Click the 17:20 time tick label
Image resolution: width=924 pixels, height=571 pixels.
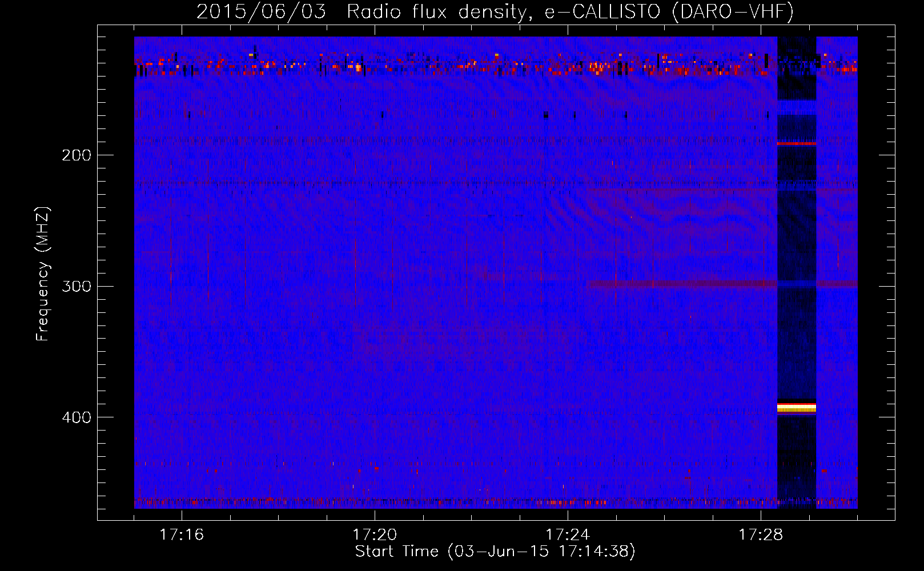click(375, 534)
